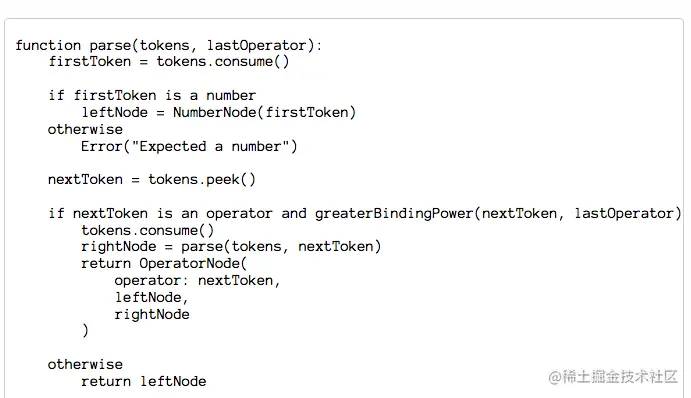Click the first 'otherwise' keyword
The image size is (691, 398).
(85, 130)
